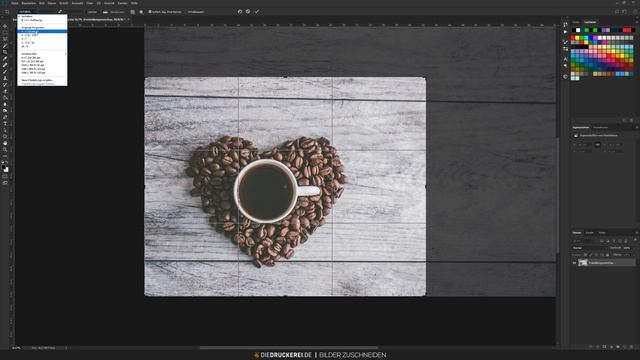Close the open document tab
Image resolution: width=640 pixels, height=360 pixels.
click(x=129, y=19)
